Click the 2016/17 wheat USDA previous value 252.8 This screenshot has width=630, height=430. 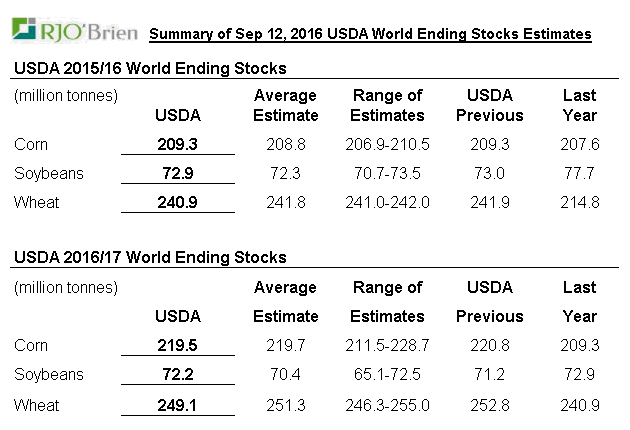[490, 405]
